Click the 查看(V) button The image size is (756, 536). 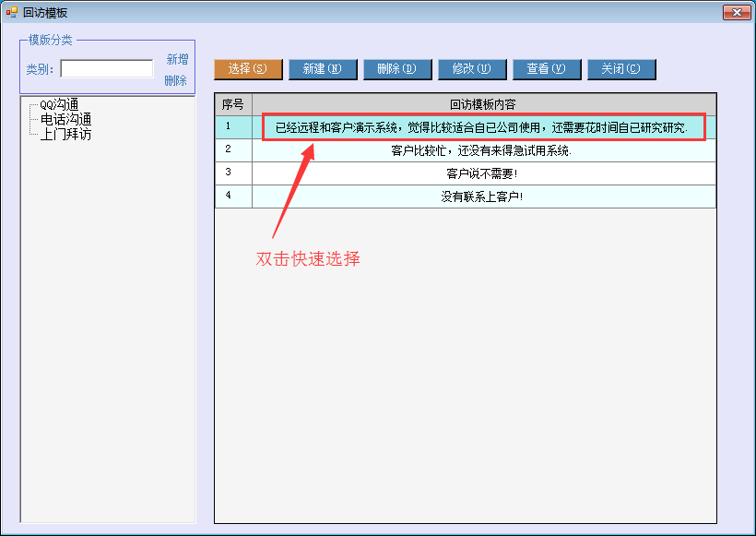coord(547,69)
